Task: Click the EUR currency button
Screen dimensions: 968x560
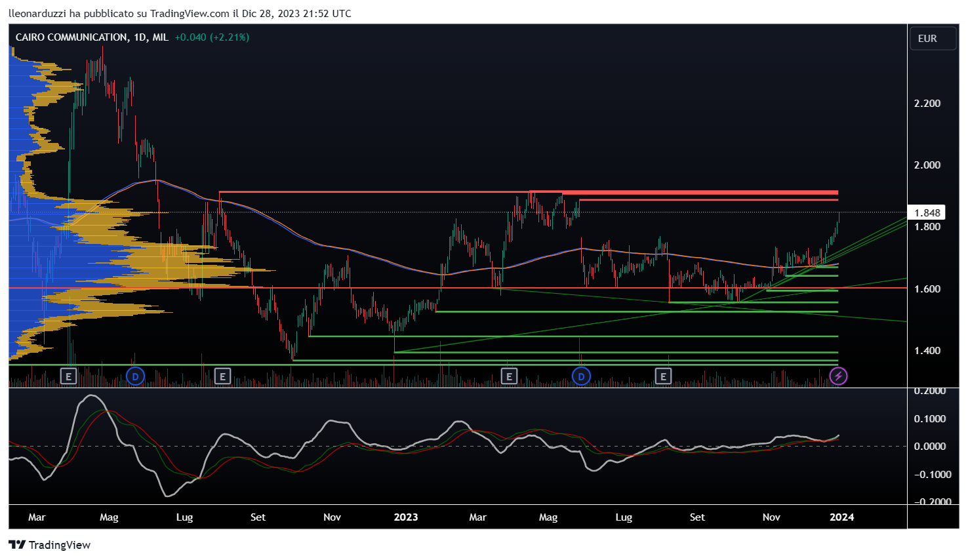Action: [933, 39]
